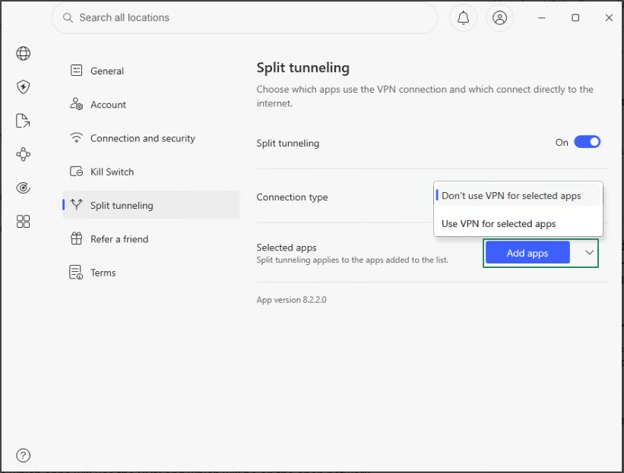Image resolution: width=624 pixels, height=473 pixels.
Task: Open Connection and security settings
Action: (151, 138)
